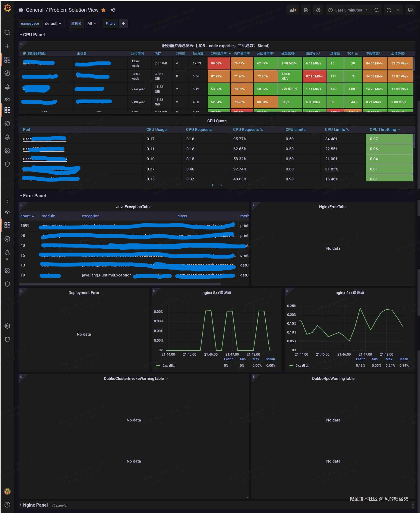420x513 pixels.
Task: Open the sidebar search icon
Action: [x=7, y=32]
